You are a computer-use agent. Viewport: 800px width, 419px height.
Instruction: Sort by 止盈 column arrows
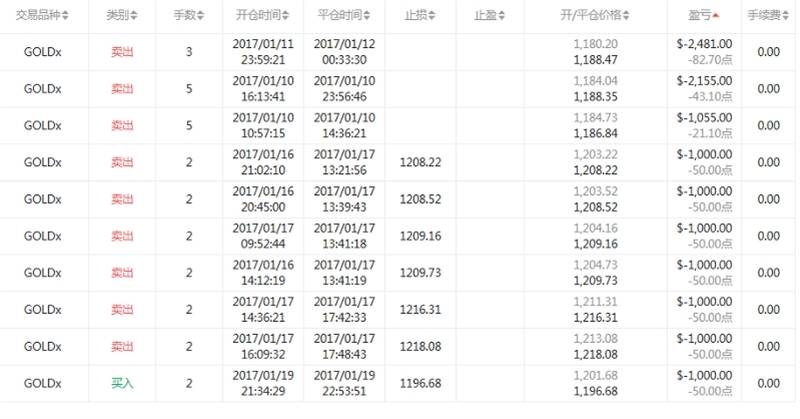501,16
